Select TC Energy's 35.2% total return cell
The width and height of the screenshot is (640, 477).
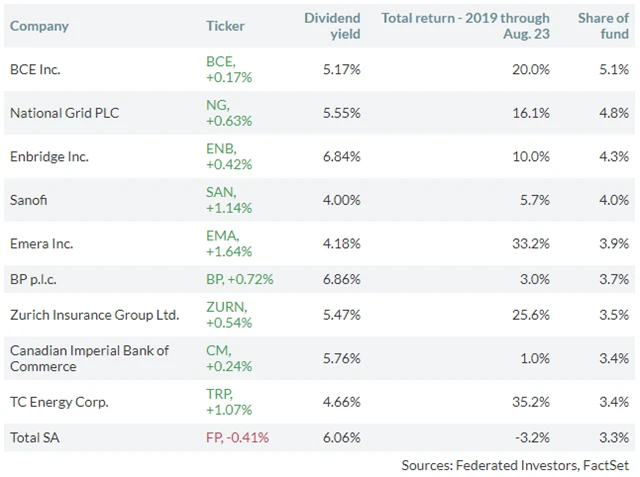(x=531, y=402)
